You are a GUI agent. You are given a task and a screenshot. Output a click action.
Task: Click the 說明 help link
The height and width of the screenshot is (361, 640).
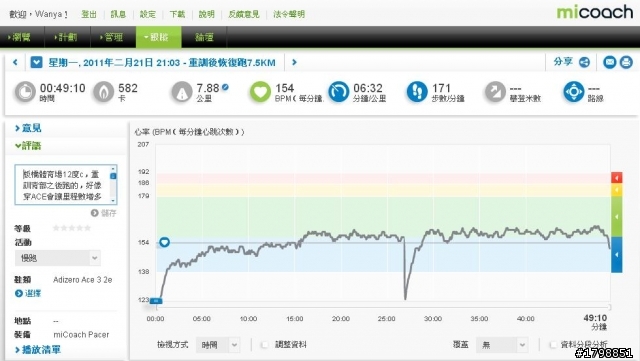coord(207,14)
